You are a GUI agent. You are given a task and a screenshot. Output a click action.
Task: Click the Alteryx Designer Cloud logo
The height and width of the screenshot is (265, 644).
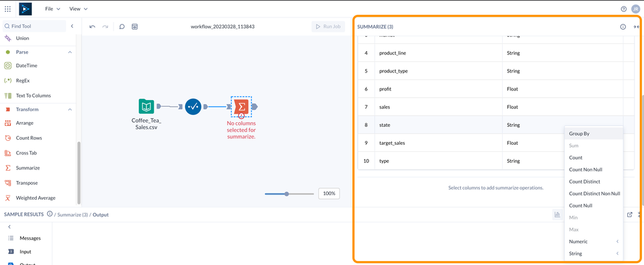(25, 8)
